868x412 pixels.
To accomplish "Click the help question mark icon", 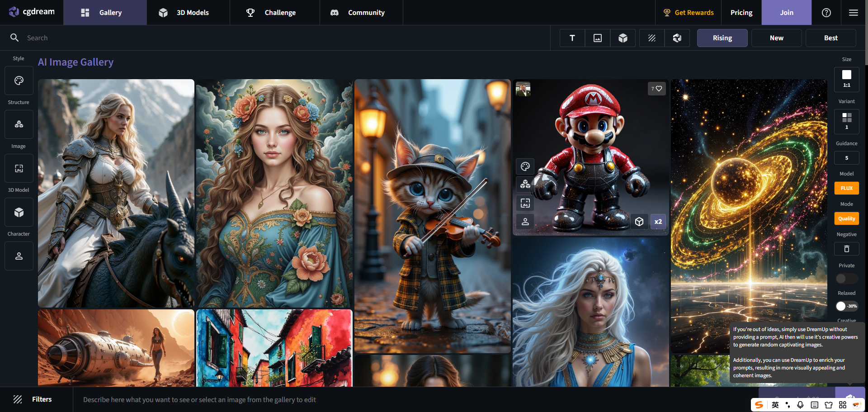I will (x=826, y=13).
